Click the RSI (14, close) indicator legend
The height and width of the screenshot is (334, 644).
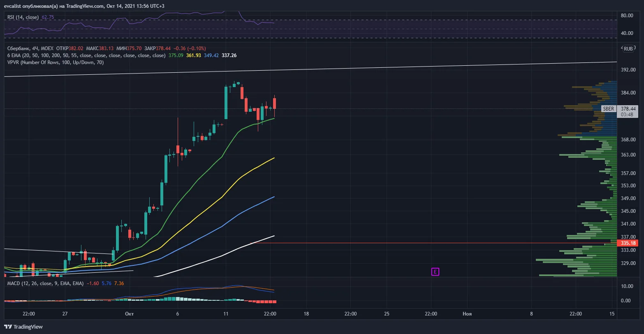click(23, 17)
